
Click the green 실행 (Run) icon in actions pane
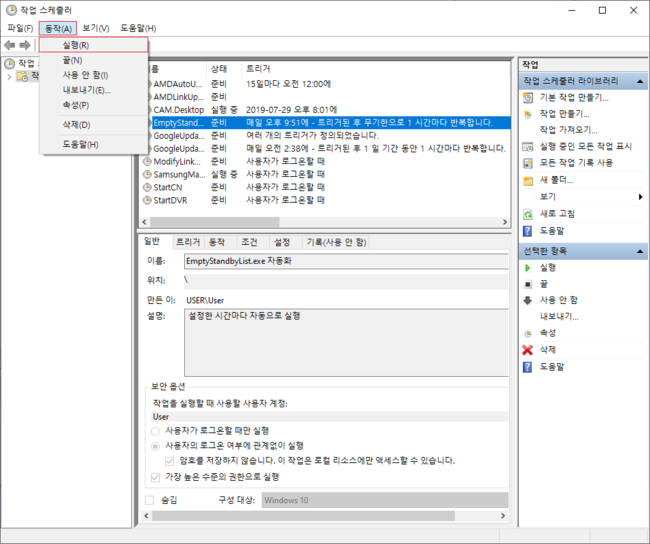[527, 268]
